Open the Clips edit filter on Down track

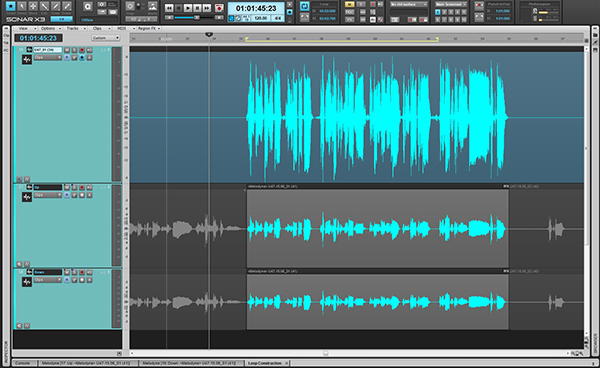pyautogui.click(x=48, y=280)
